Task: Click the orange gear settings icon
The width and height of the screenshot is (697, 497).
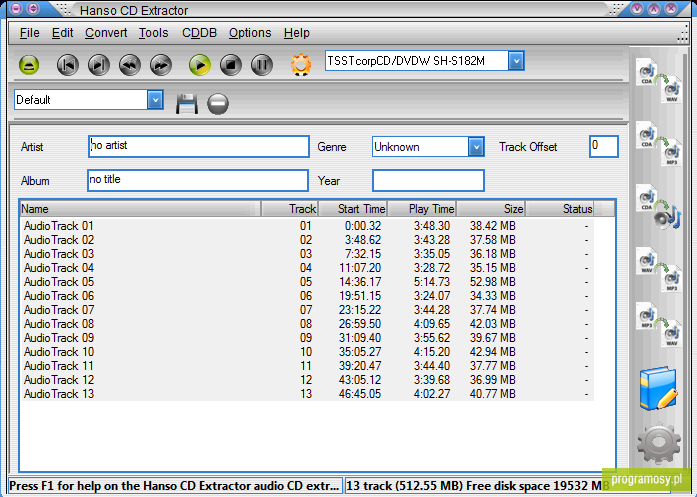Action: (301, 65)
